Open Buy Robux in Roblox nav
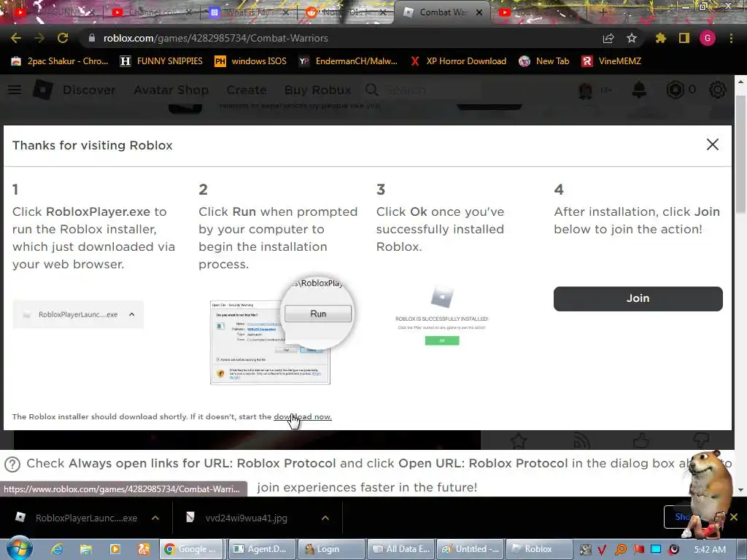This screenshot has width=747, height=560. 317,90
